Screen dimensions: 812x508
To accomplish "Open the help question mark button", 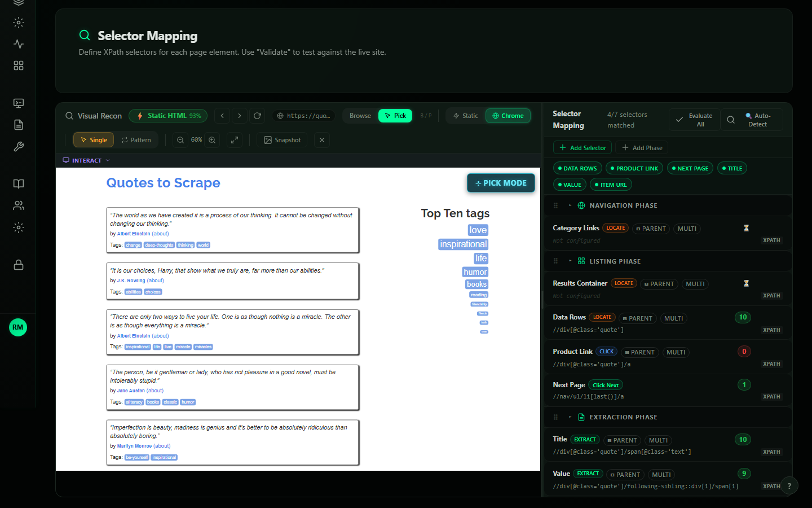I will click(789, 486).
